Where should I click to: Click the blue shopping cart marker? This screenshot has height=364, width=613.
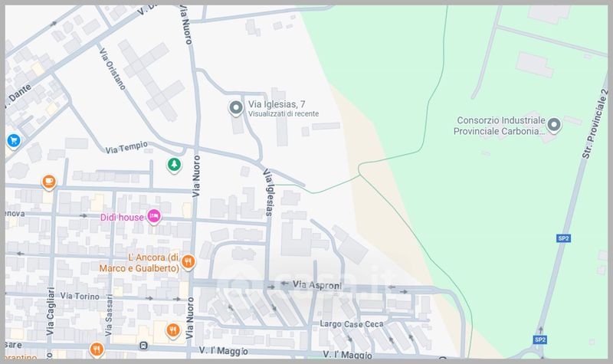13,140
